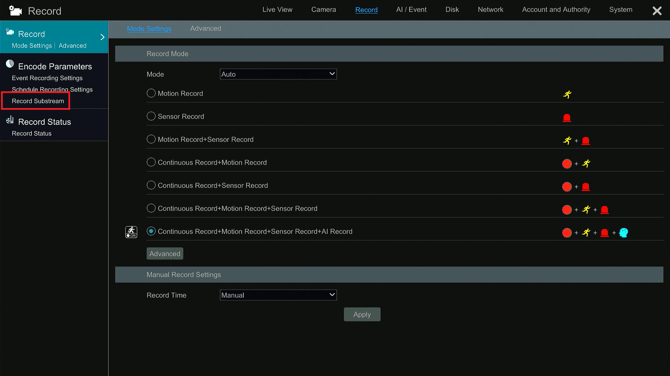Switch to Advanced tab

(x=206, y=29)
